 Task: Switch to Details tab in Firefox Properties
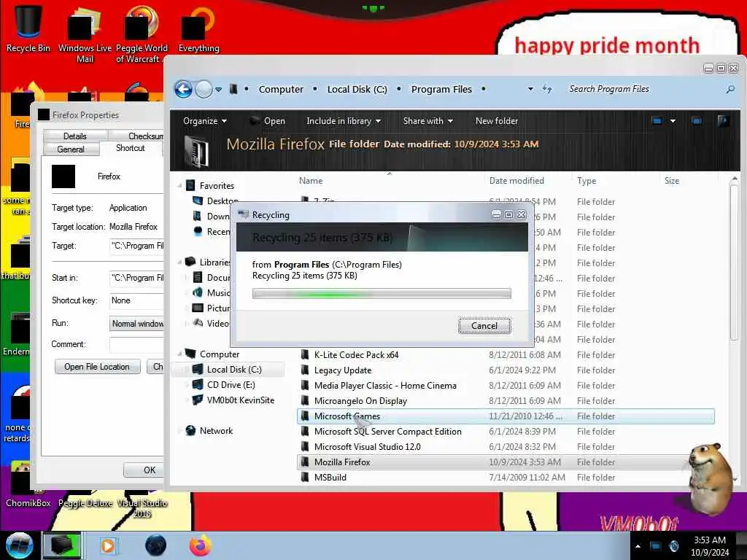tap(75, 136)
